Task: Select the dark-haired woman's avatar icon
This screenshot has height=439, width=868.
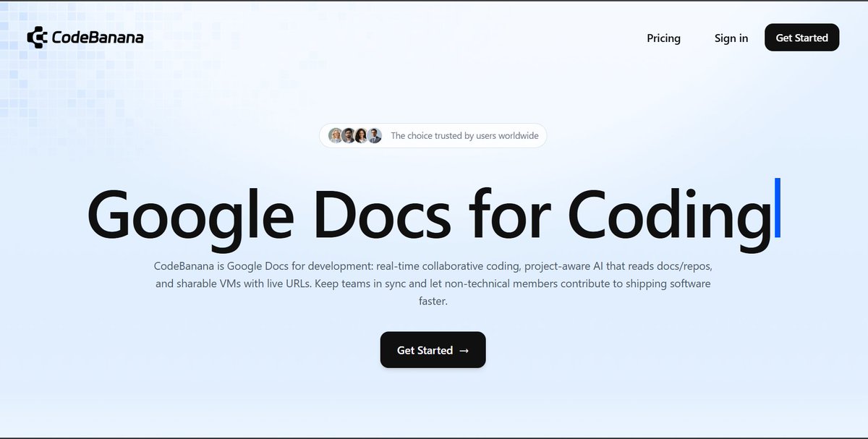Action: (360, 135)
